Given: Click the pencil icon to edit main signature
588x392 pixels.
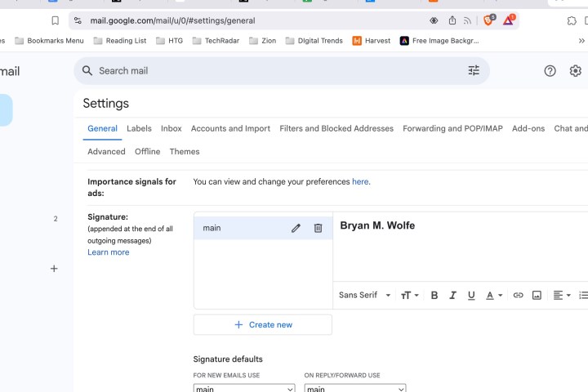Looking at the screenshot, I should 296,229.
